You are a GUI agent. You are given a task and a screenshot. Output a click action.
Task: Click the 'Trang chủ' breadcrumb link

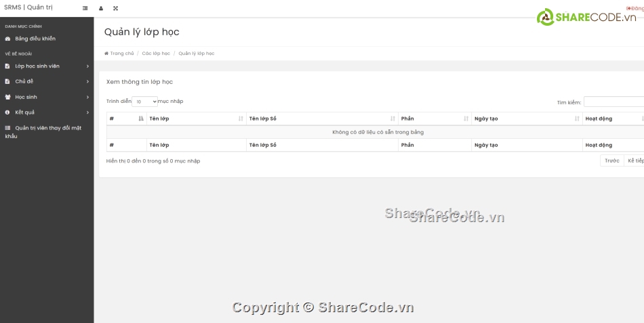pos(121,53)
